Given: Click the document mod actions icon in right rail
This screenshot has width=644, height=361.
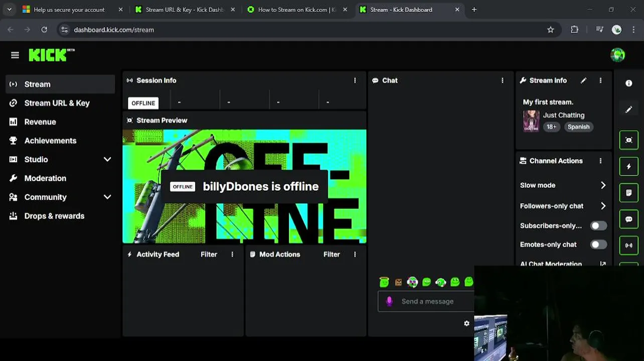Looking at the screenshot, I should [628, 193].
